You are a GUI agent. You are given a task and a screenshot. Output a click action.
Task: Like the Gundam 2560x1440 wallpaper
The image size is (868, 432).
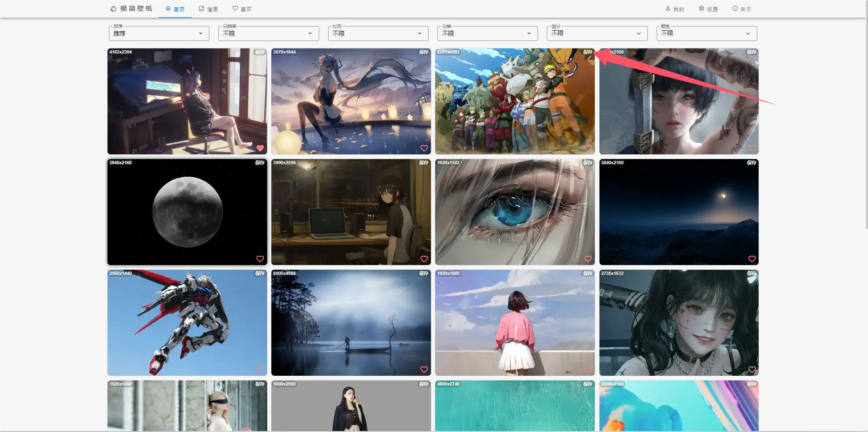260,370
